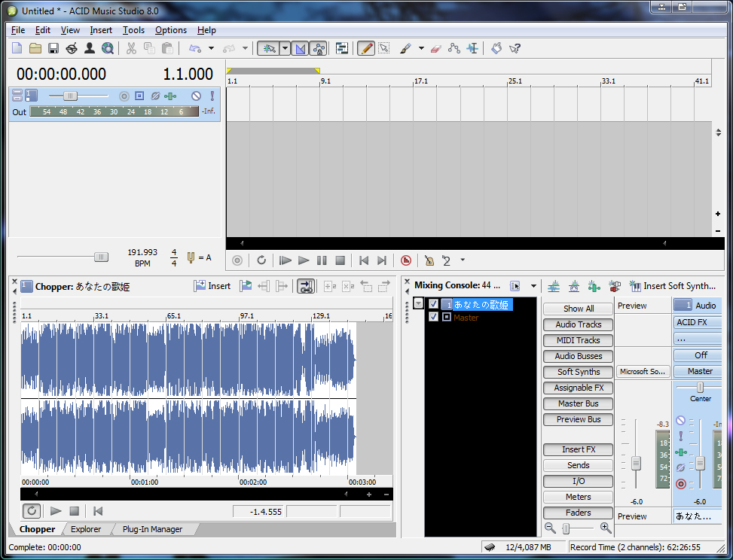The width and height of the screenshot is (733, 560).
Task: Click the Show All button
Action: (x=579, y=309)
